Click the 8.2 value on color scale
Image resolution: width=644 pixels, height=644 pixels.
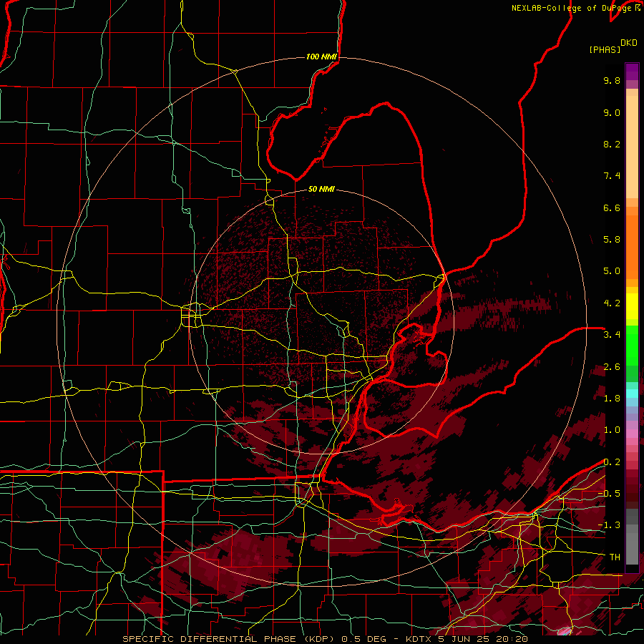(x=612, y=144)
